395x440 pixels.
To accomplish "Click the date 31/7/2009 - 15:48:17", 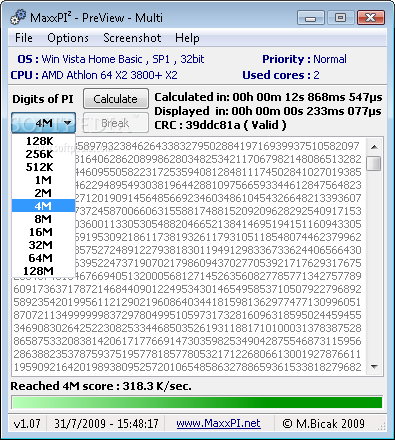I will click(106, 424).
